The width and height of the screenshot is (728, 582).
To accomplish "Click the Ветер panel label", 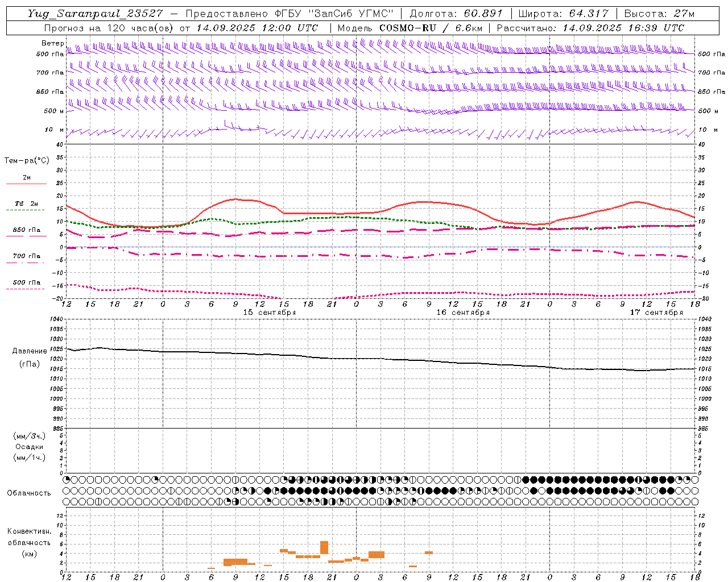I will (52, 43).
